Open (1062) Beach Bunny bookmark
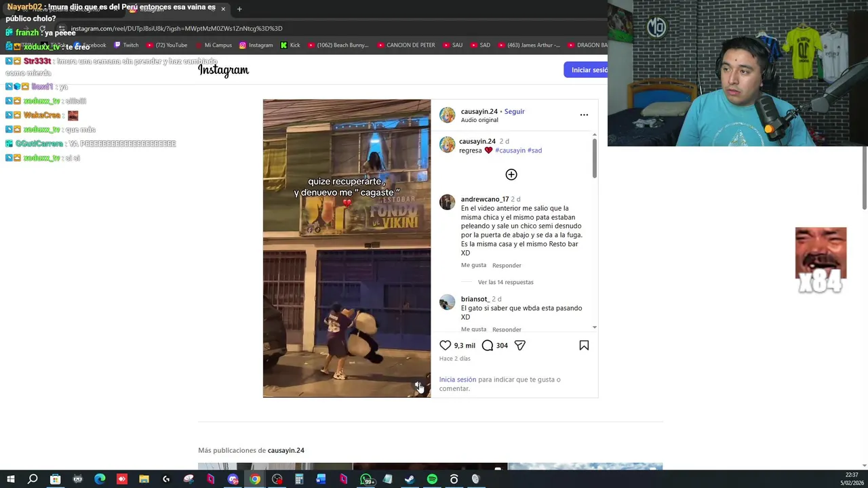868x488 pixels. click(x=338, y=45)
